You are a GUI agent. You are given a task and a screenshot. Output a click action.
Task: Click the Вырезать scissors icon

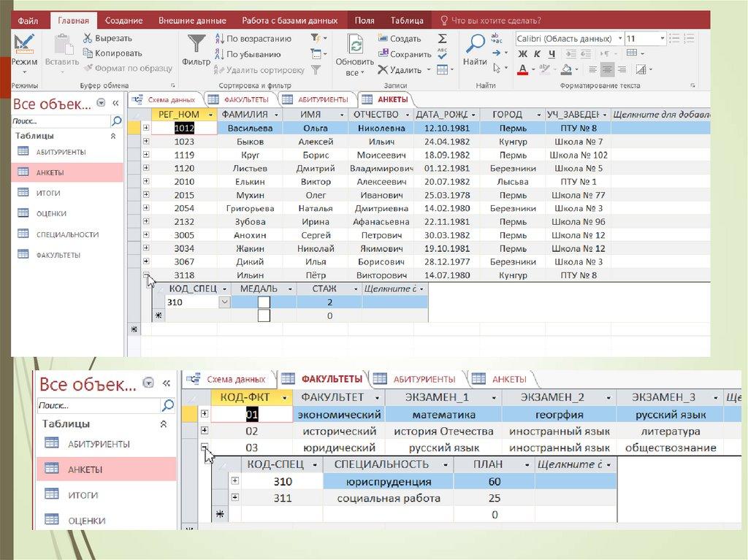88,38
